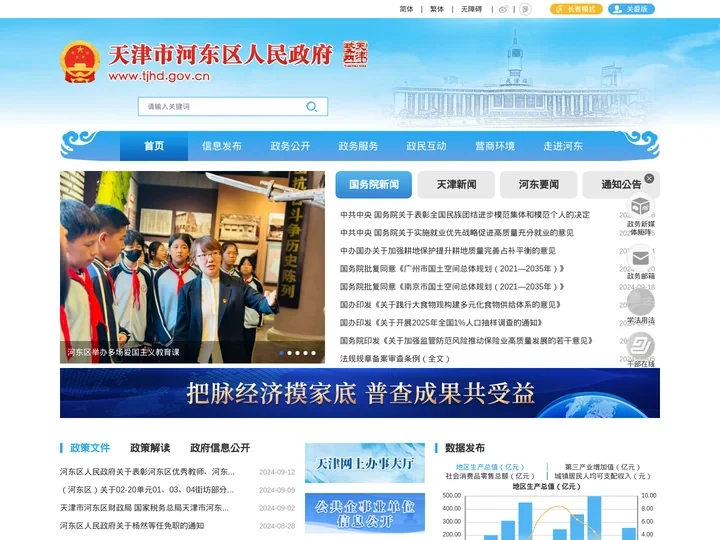Image resolution: width=720 pixels, height=540 pixels.
Task: Open policy on 表彰河东区优秀教师
Action: (x=147, y=472)
